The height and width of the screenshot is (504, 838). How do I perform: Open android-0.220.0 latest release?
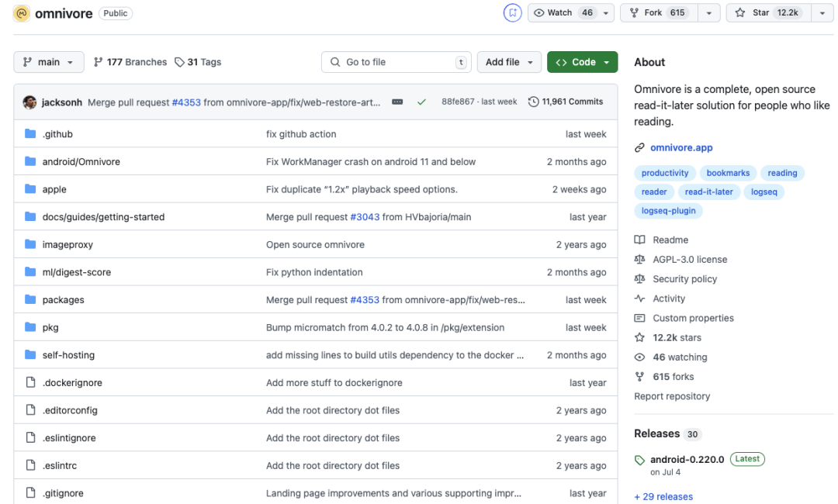(x=687, y=459)
